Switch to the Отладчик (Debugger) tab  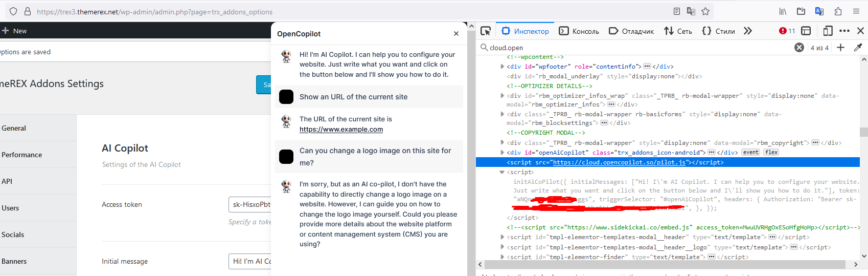click(631, 31)
